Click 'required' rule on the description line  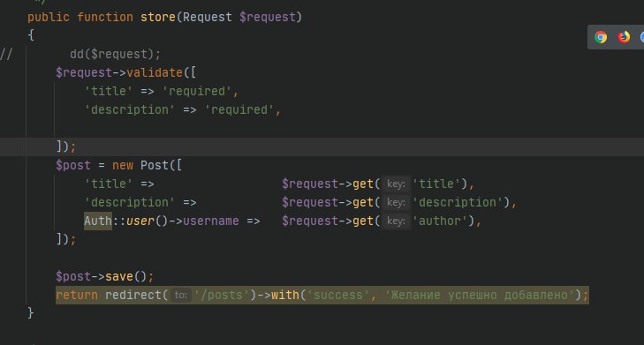click(x=239, y=110)
